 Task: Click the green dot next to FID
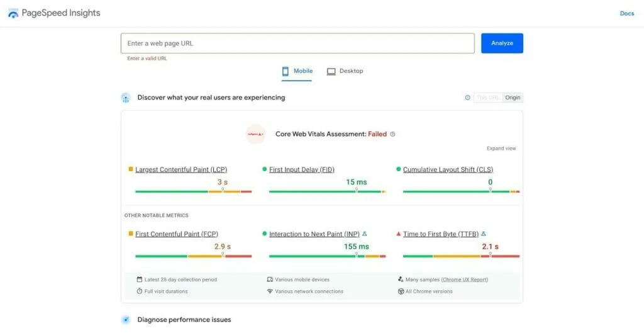click(265, 169)
